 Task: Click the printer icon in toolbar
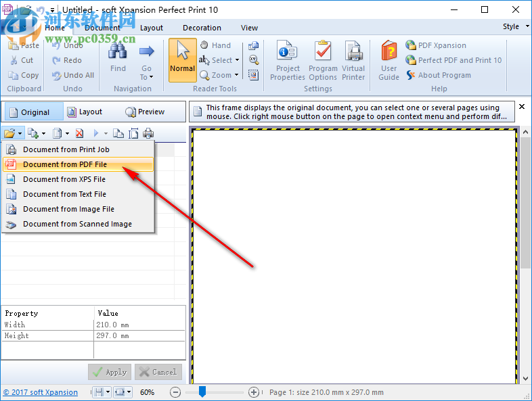pos(148,133)
